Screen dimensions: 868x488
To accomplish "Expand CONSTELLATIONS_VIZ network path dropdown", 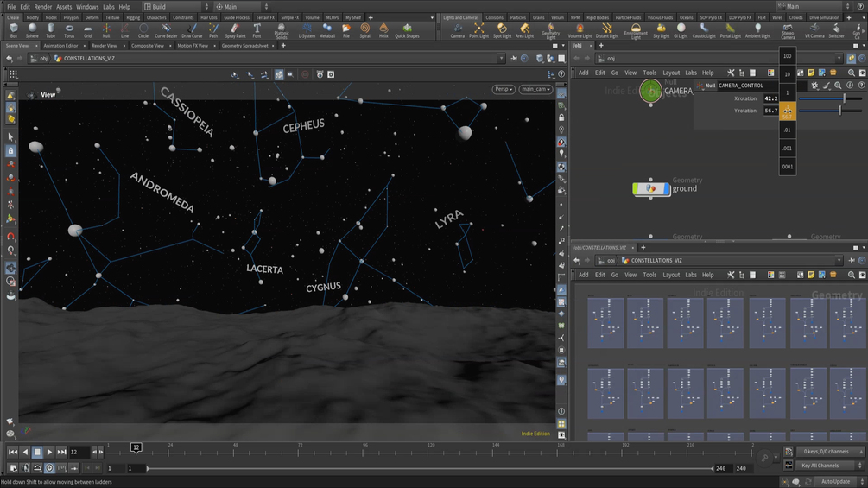I will click(x=839, y=260).
